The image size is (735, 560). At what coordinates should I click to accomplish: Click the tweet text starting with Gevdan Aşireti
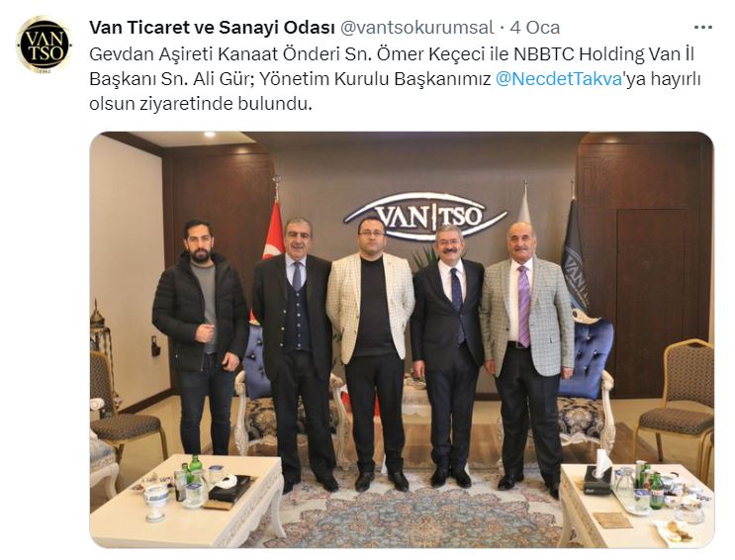(x=395, y=79)
